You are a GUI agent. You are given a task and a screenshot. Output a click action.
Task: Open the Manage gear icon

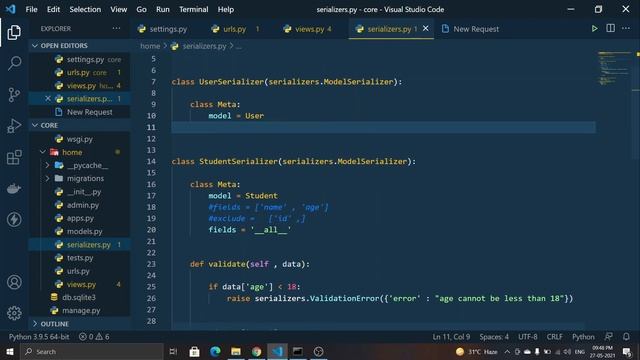tap(14, 313)
